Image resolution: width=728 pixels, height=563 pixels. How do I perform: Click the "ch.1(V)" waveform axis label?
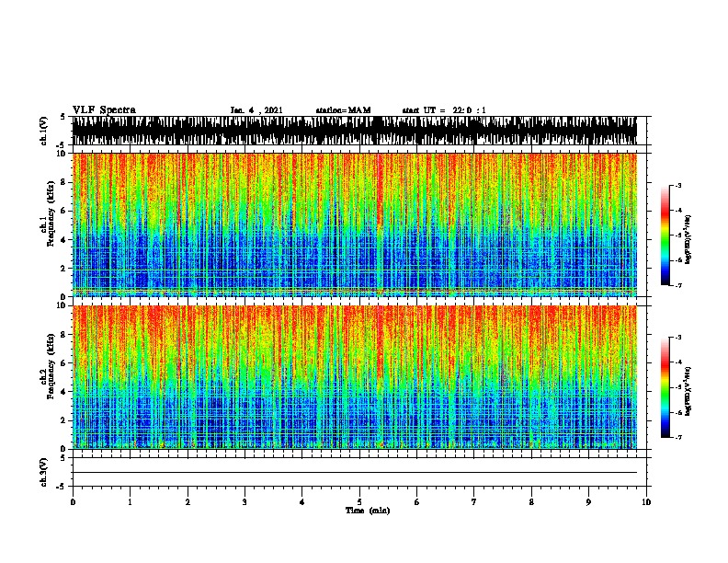tap(43, 131)
